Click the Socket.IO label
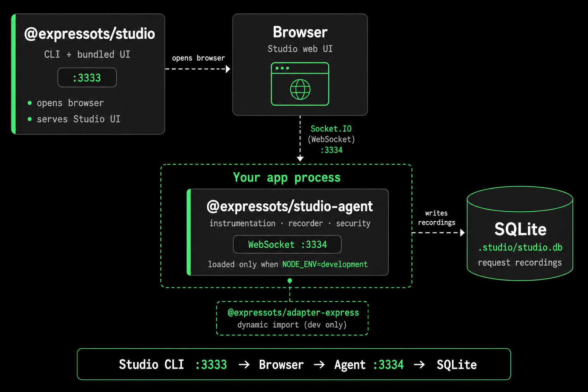588x392 pixels. pos(331,129)
